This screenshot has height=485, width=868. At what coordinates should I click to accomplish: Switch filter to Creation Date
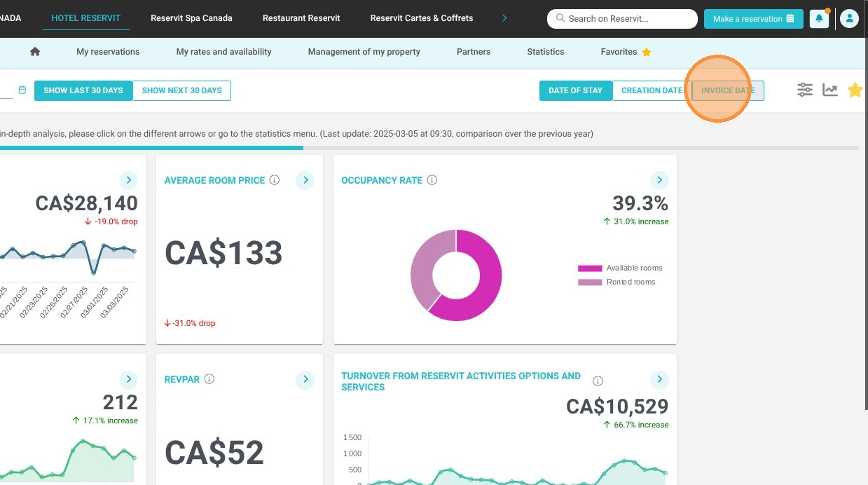(x=652, y=90)
